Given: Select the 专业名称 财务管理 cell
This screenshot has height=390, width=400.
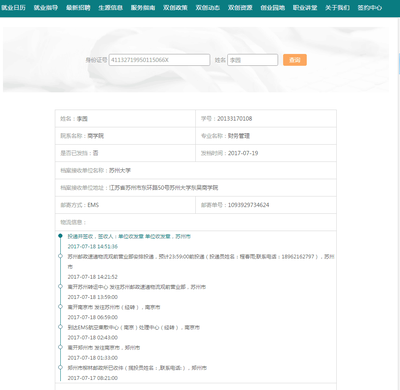Looking at the screenshot, I should pos(266,136).
